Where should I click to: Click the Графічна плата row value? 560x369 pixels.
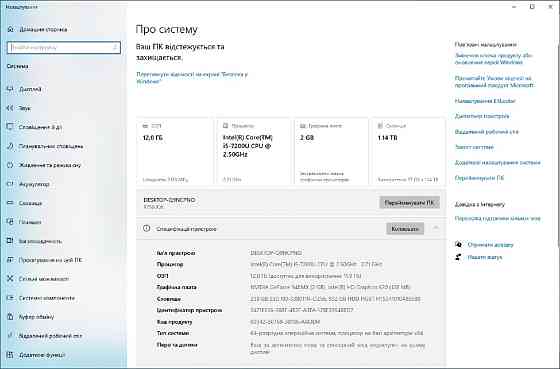point(330,287)
